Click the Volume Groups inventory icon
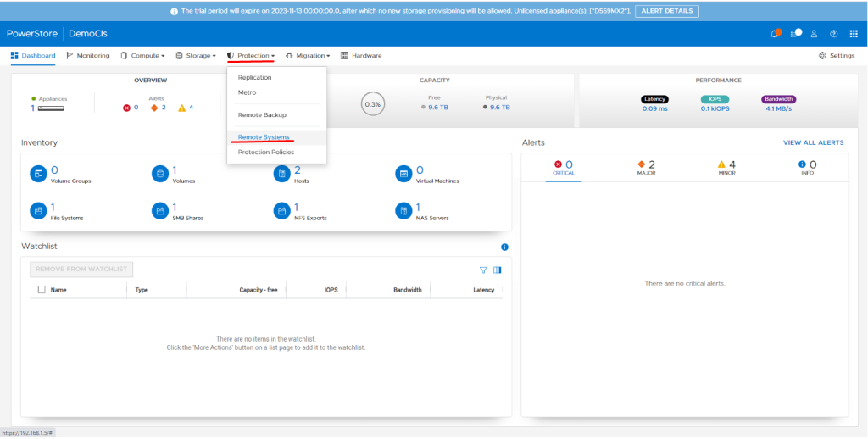The image size is (868, 439). pyautogui.click(x=38, y=174)
